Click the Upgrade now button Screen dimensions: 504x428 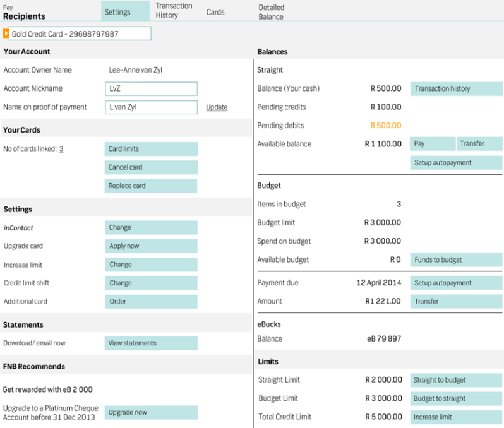151,413
